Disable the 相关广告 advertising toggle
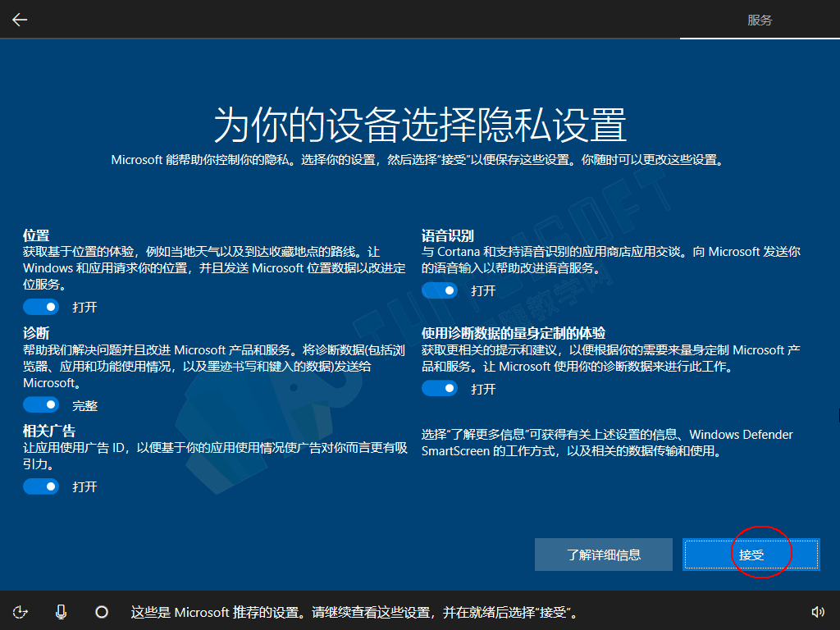The image size is (840, 630). (41, 486)
